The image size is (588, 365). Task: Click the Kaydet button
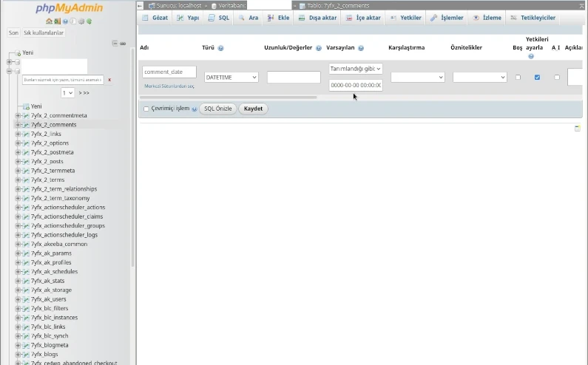(254, 109)
